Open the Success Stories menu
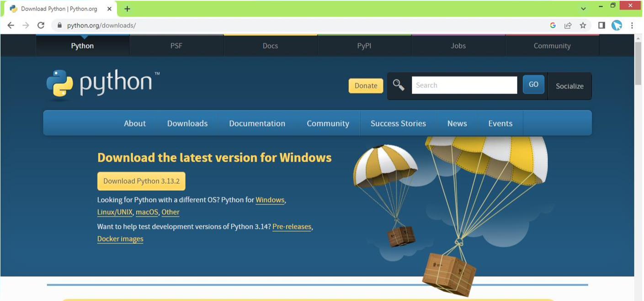The image size is (644, 301). click(398, 123)
